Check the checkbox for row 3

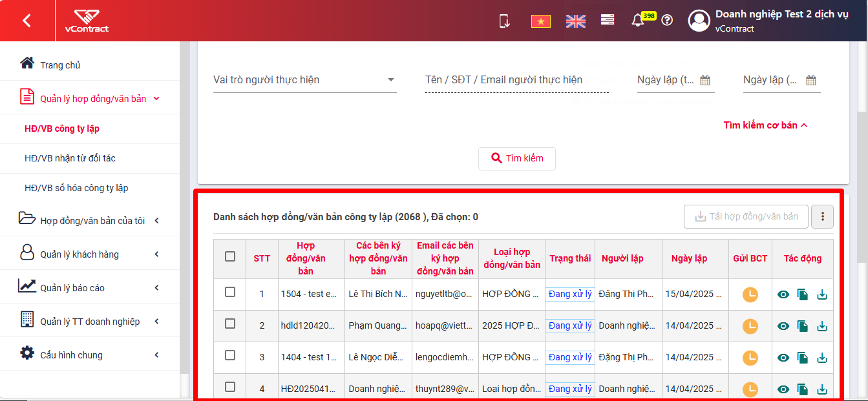pyautogui.click(x=230, y=355)
